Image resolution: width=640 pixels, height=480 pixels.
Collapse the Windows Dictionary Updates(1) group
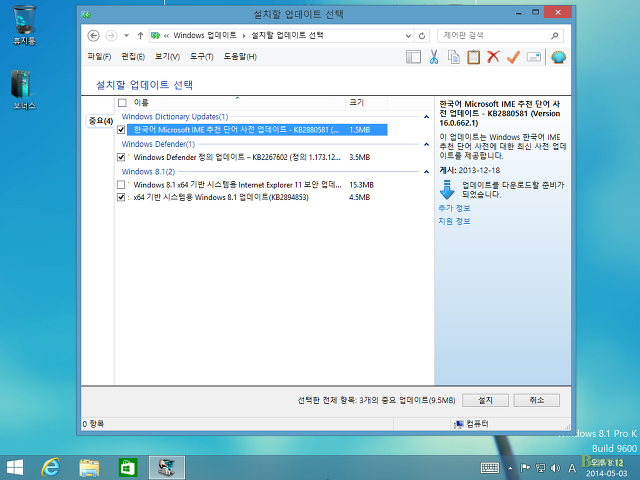(x=427, y=117)
